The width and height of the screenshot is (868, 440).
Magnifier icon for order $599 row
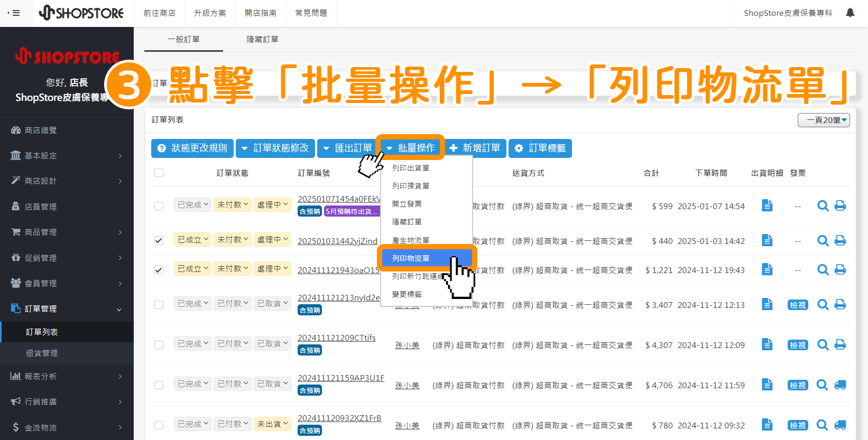(x=823, y=205)
